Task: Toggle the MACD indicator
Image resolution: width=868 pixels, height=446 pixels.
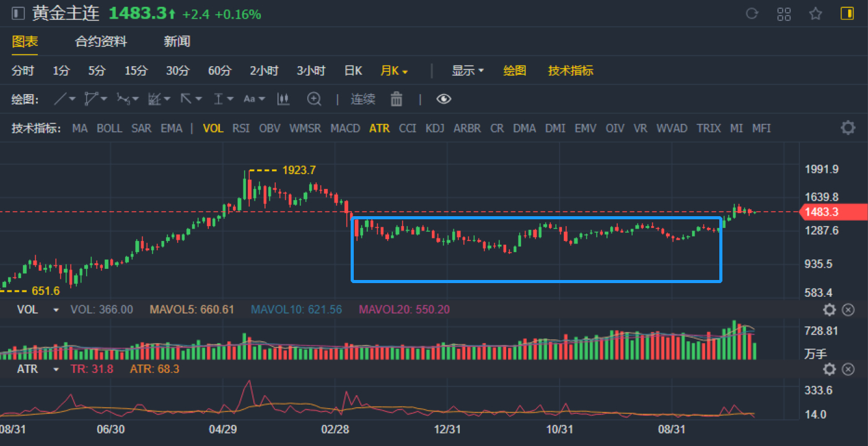Action: [x=345, y=128]
